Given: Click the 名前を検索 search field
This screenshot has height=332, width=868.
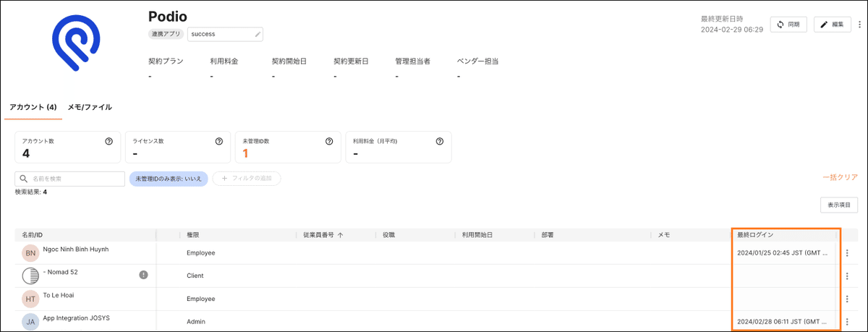Looking at the screenshot, I should (70, 179).
